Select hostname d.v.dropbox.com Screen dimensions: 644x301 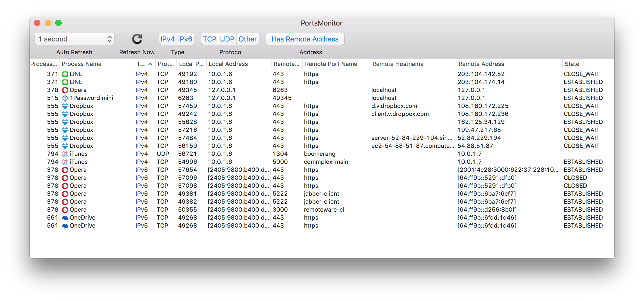pos(394,106)
